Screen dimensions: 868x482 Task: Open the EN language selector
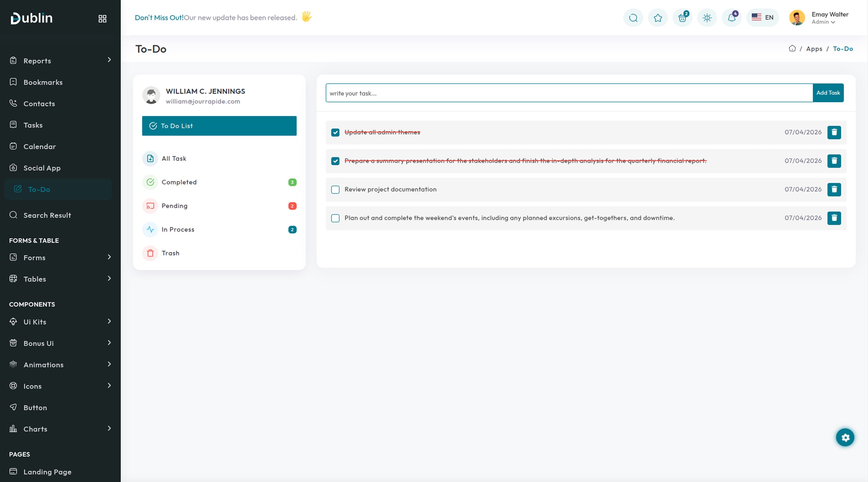click(x=763, y=18)
